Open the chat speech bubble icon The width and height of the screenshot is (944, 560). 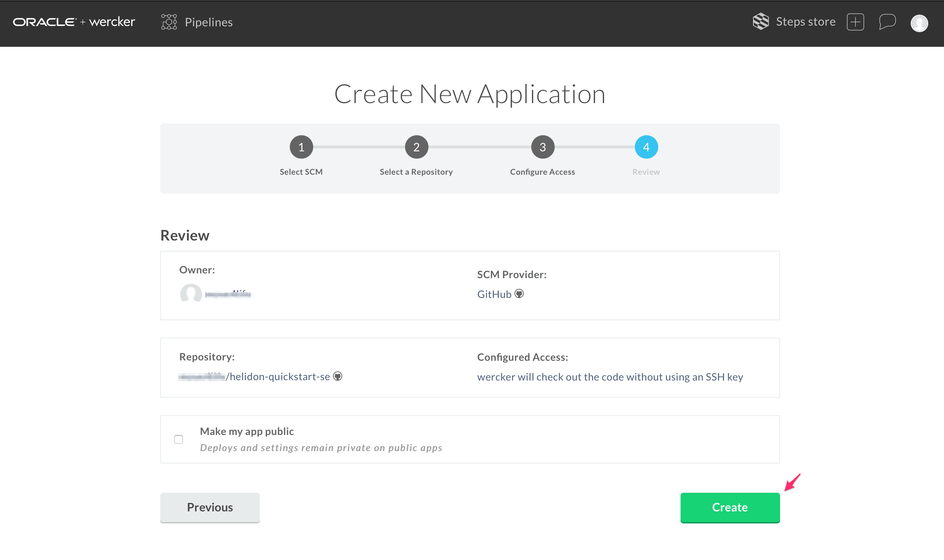pyautogui.click(x=887, y=22)
